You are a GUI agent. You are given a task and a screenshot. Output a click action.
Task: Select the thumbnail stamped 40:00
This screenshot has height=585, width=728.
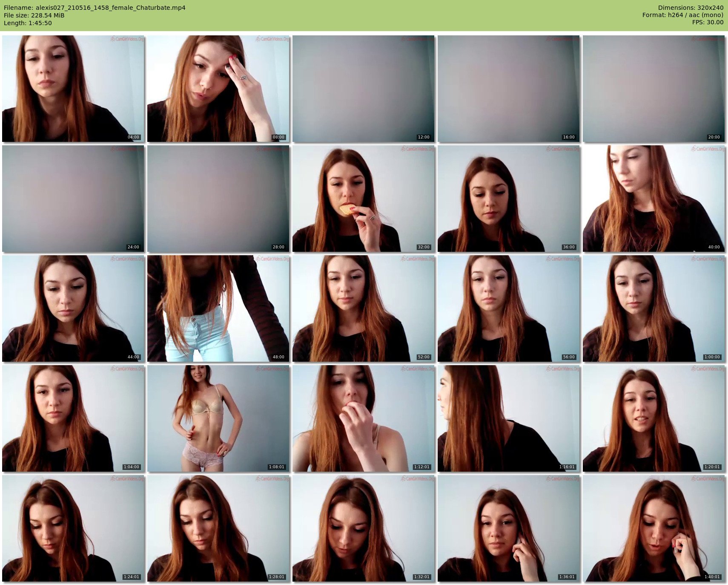point(654,199)
